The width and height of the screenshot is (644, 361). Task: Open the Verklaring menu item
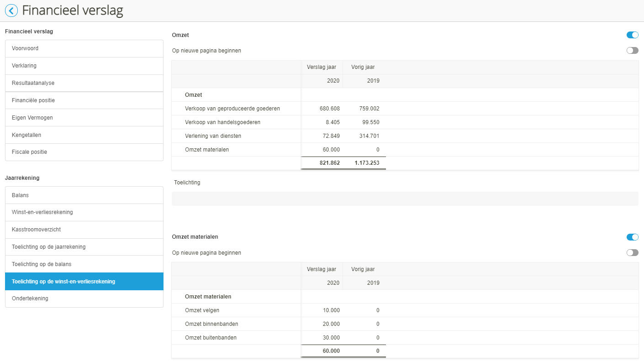click(x=84, y=66)
